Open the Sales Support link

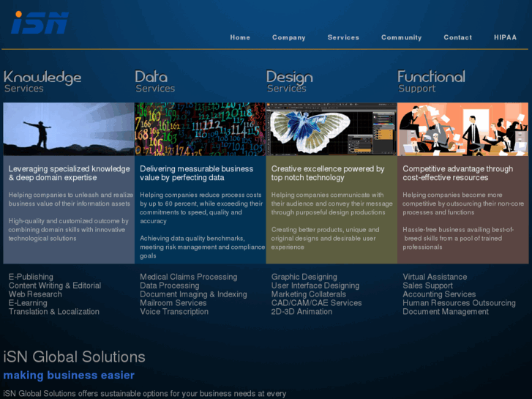pos(427,286)
